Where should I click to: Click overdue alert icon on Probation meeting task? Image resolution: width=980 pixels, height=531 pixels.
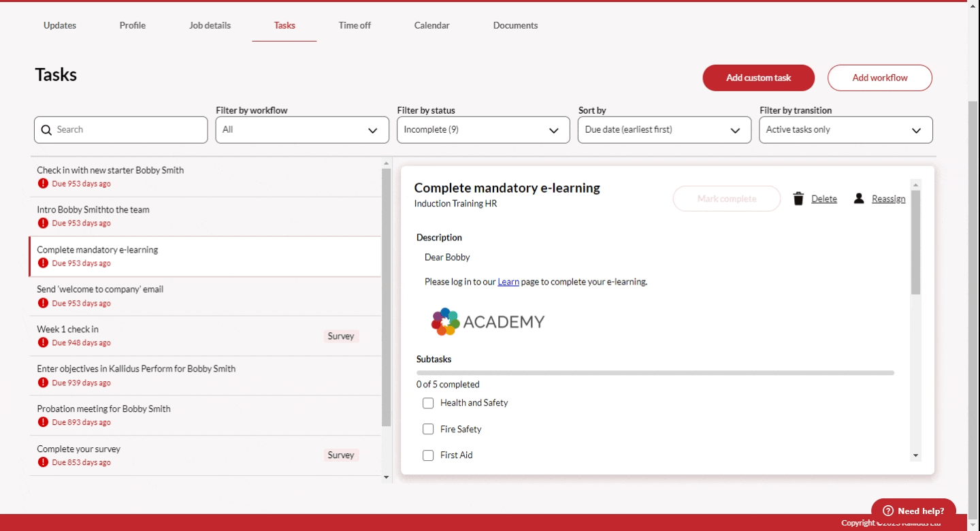click(x=43, y=422)
